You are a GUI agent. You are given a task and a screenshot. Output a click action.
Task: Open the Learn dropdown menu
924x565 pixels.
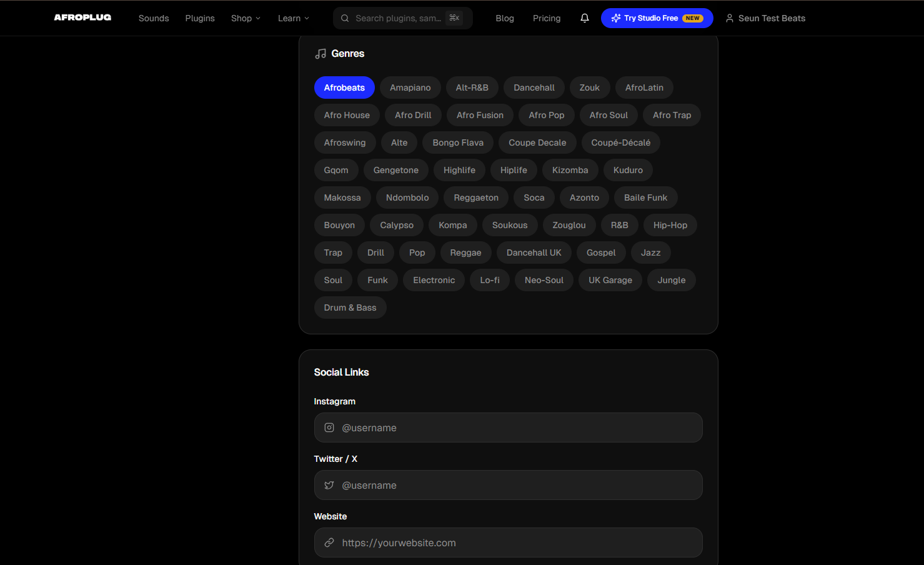coord(293,18)
